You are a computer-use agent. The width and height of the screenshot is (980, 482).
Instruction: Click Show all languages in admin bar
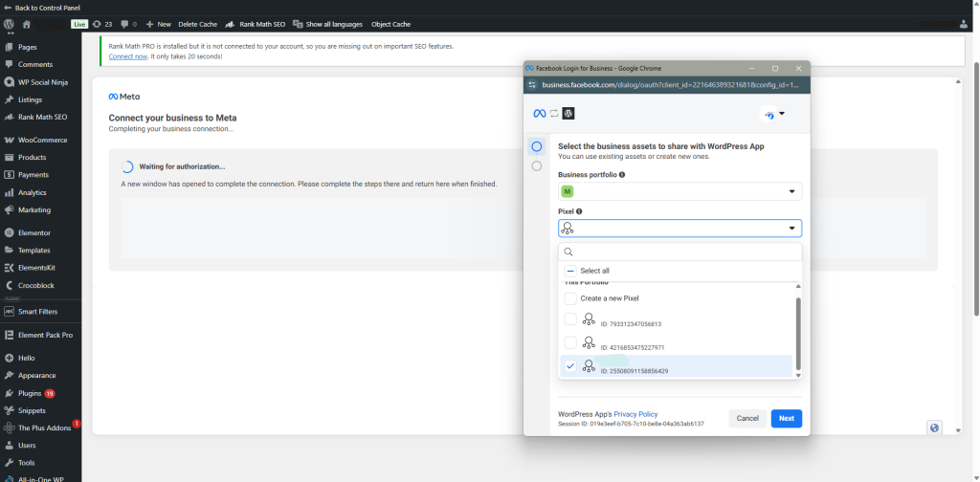pos(327,24)
